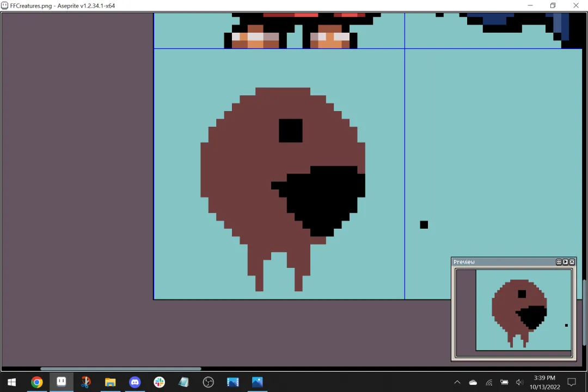Image resolution: width=588 pixels, height=392 pixels.
Task: Switch to Aseprite in the taskbar
Action: point(61,382)
